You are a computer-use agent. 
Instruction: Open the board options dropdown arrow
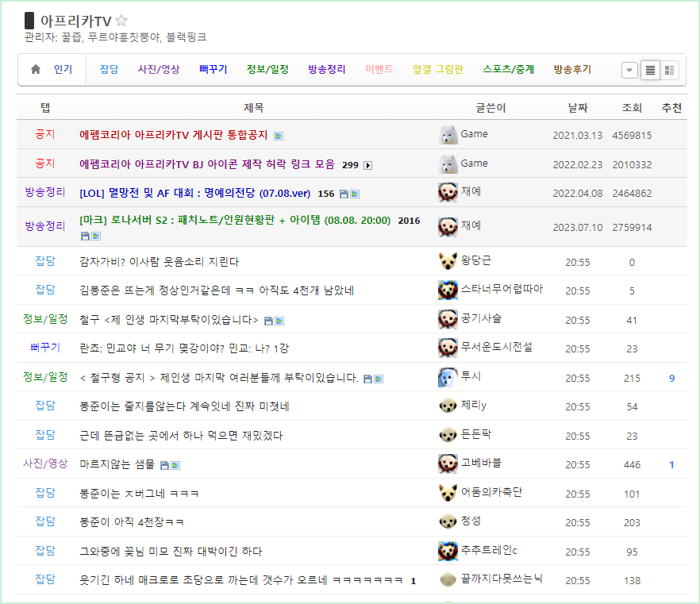tap(629, 70)
